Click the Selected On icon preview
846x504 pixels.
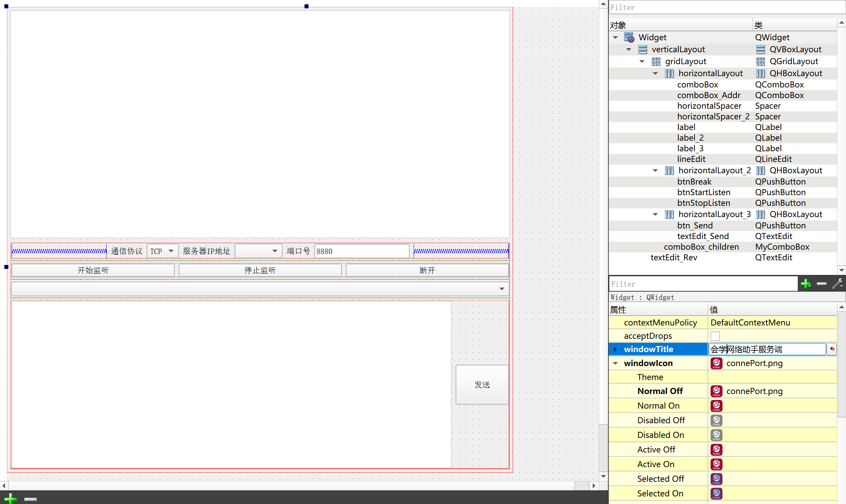point(716,493)
